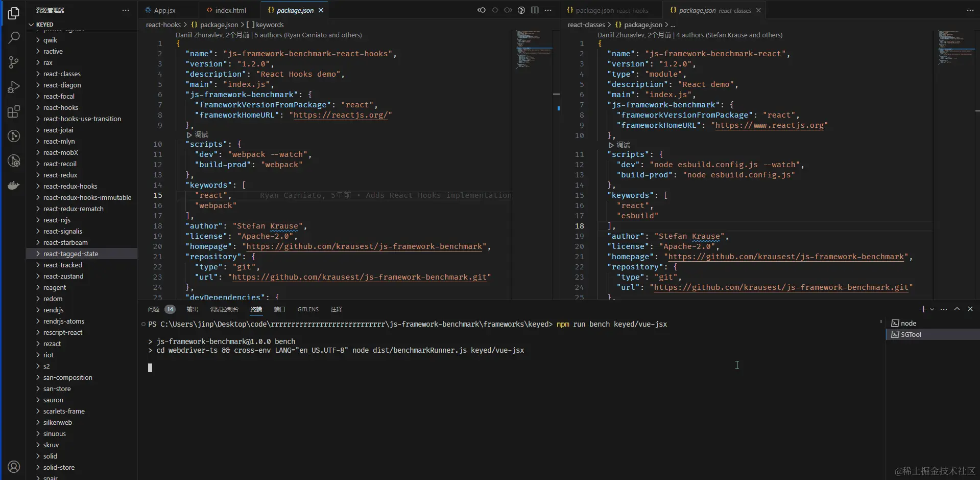Click the 调试 debug CodeLens in right editor
The image size is (980, 480).
pos(619,145)
